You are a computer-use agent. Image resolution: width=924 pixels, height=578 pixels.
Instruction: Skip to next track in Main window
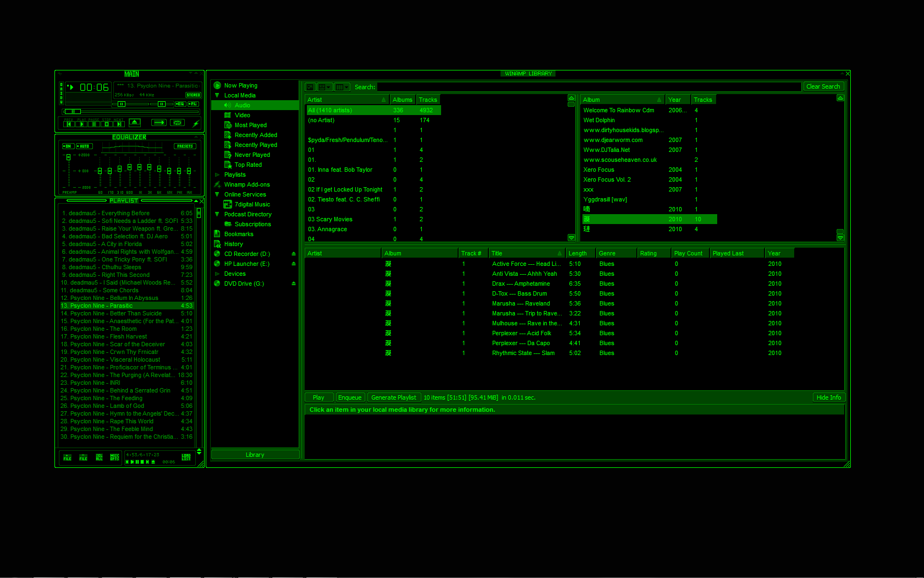coord(119,124)
